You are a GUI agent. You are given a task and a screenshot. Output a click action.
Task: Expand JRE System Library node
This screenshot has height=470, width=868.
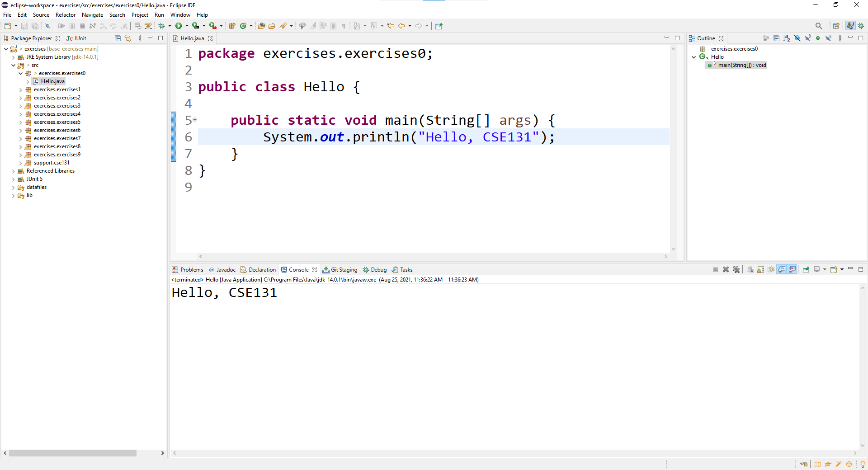tap(13, 57)
